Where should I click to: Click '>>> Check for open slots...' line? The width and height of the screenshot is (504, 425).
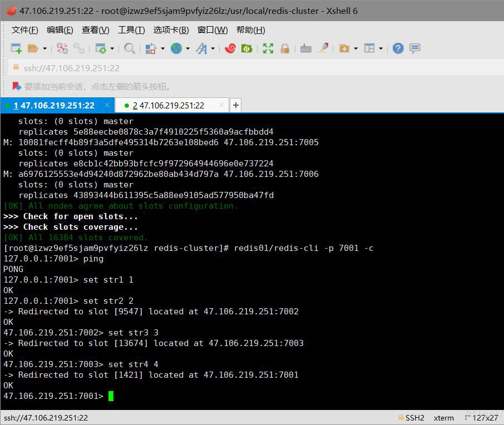tap(71, 216)
